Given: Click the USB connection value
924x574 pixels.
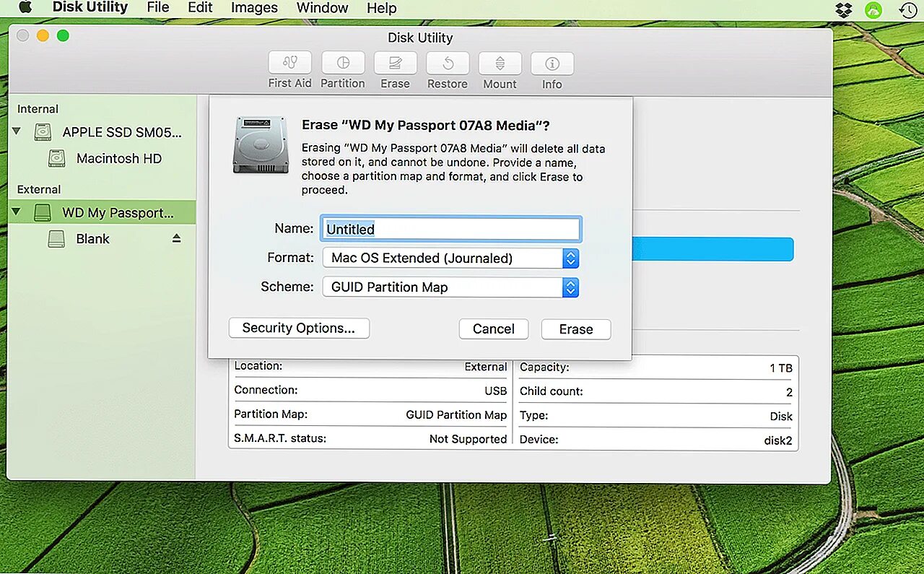Looking at the screenshot, I should click(496, 391).
